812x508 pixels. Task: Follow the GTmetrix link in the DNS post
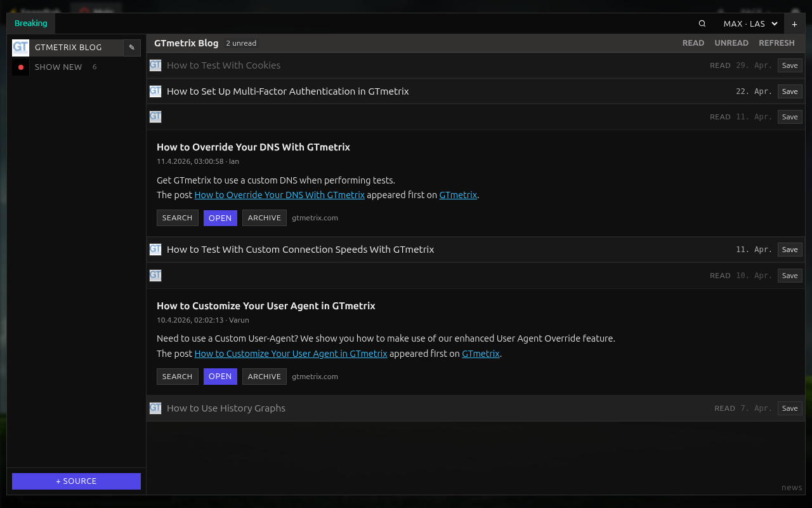458,195
